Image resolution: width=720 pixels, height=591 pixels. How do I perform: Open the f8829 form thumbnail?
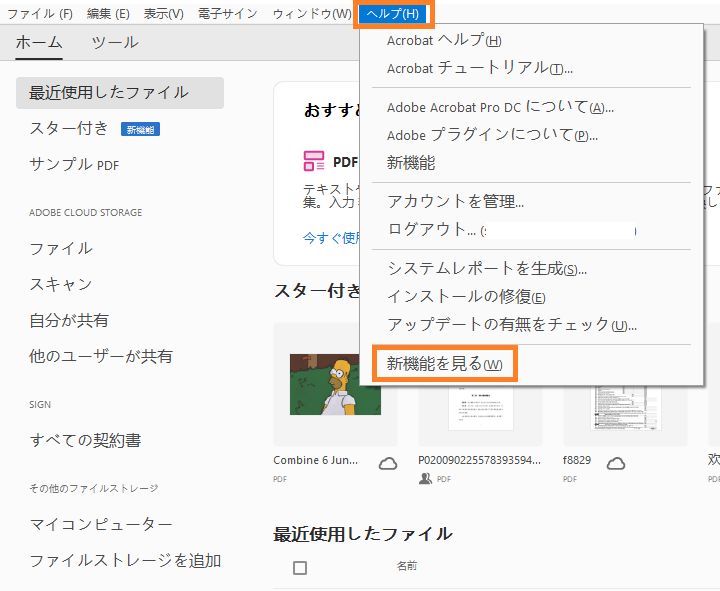tap(625, 408)
